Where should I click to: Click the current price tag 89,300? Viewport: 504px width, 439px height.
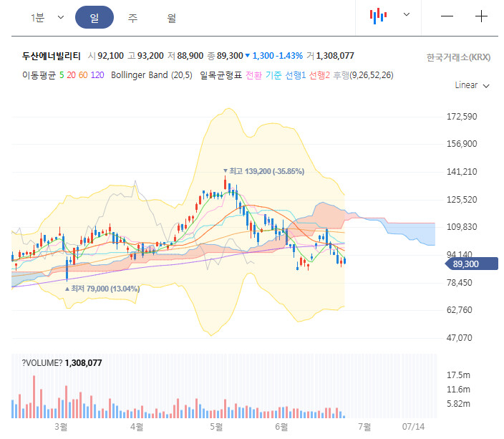tap(472, 264)
